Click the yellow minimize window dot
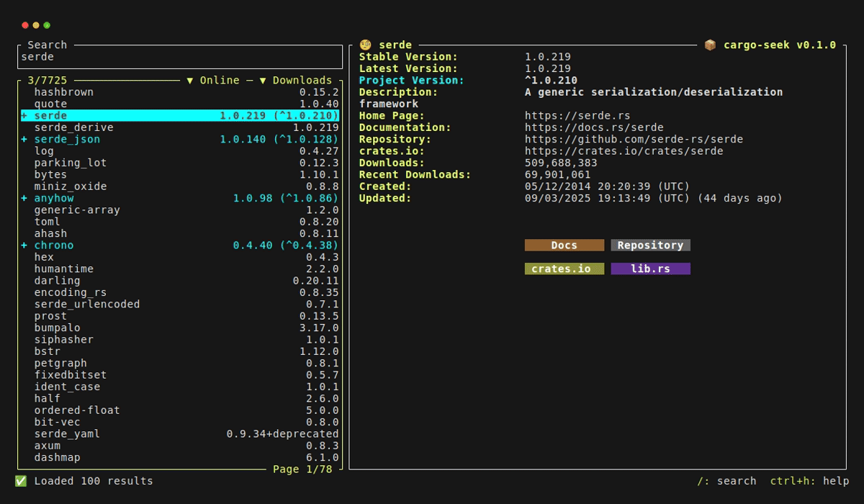This screenshot has width=864, height=504. click(36, 25)
